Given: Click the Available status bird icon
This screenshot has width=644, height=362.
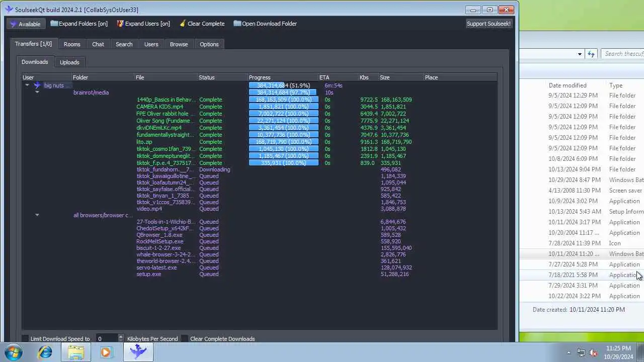Looking at the screenshot, I should (x=13, y=24).
